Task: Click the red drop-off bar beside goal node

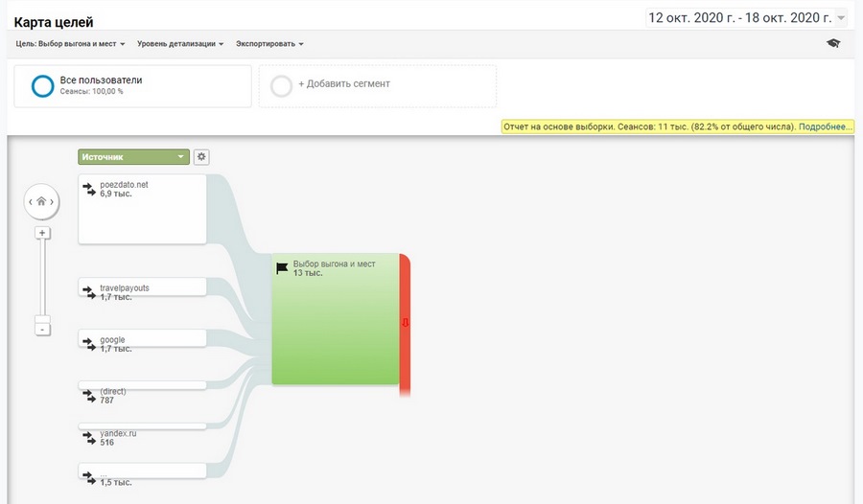Action: (405, 325)
